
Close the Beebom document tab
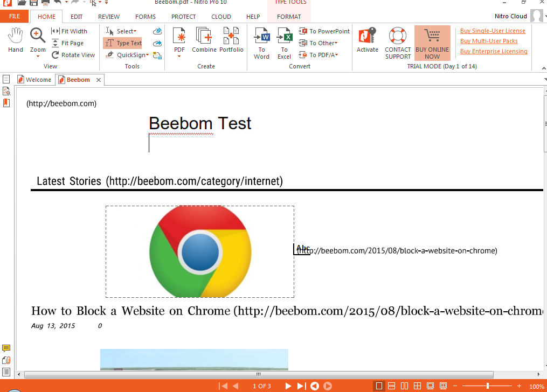pyautogui.click(x=99, y=80)
